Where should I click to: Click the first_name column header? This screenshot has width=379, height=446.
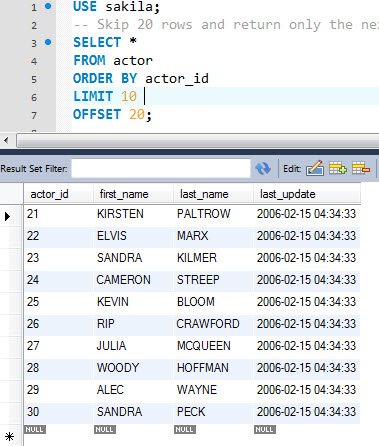point(133,194)
